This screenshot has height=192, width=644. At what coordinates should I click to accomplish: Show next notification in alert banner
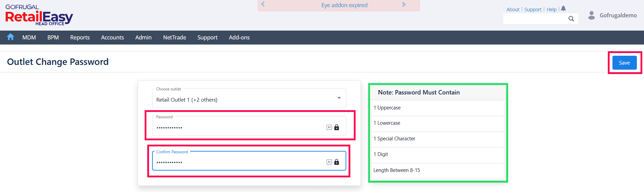[404, 4]
